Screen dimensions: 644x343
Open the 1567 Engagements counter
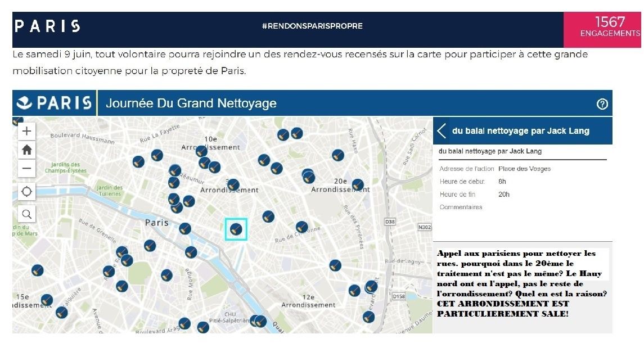click(602, 29)
